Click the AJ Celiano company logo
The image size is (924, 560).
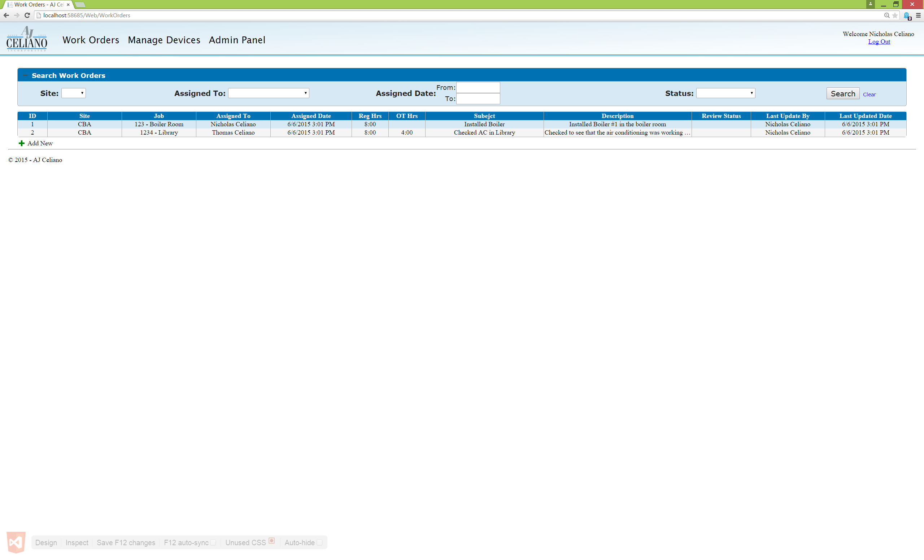[27, 39]
